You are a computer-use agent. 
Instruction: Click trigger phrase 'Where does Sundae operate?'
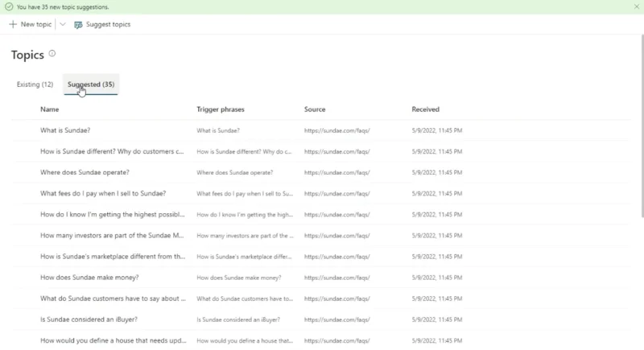pyautogui.click(x=234, y=172)
